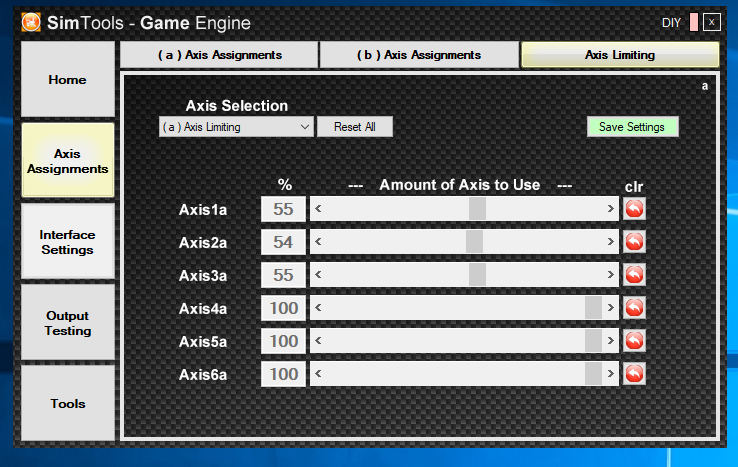Click the Axis4a red clear icon
738x467 pixels.
634,307
